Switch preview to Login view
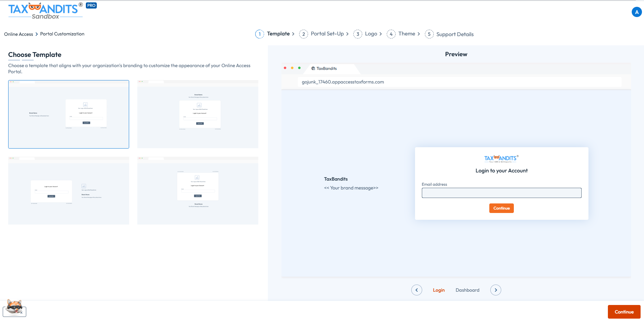Image resolution: width=644 pixels, height=321 pixels. tap(439, 290)
